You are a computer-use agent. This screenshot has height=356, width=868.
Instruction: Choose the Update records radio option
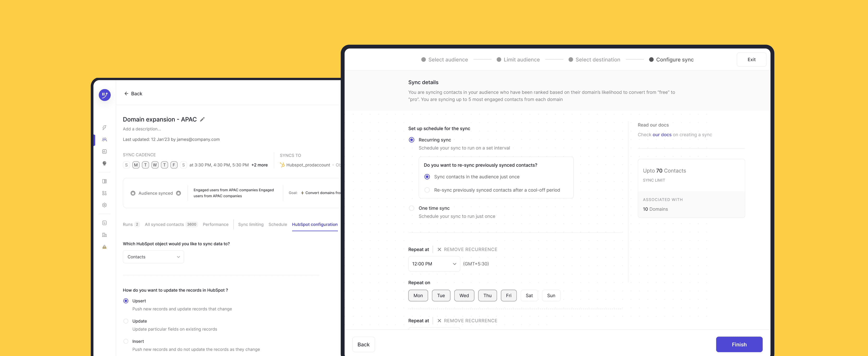(x=126, y=321)
